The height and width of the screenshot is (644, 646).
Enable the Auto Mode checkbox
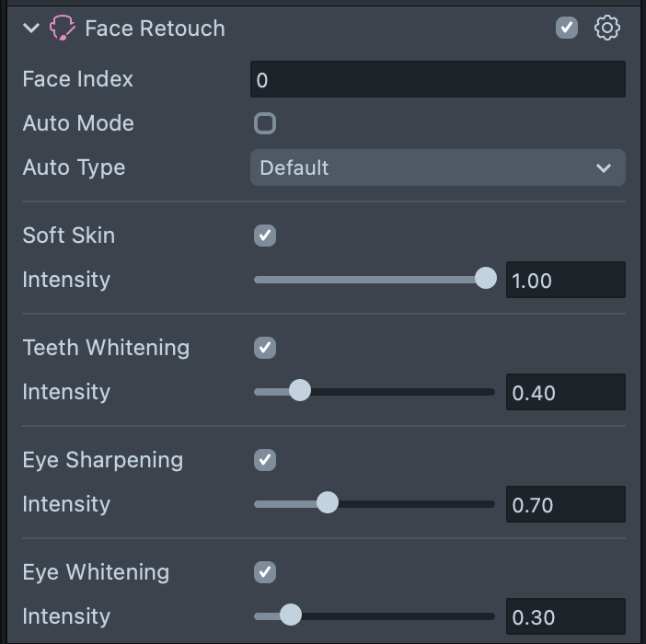click(x=265, y=123)
